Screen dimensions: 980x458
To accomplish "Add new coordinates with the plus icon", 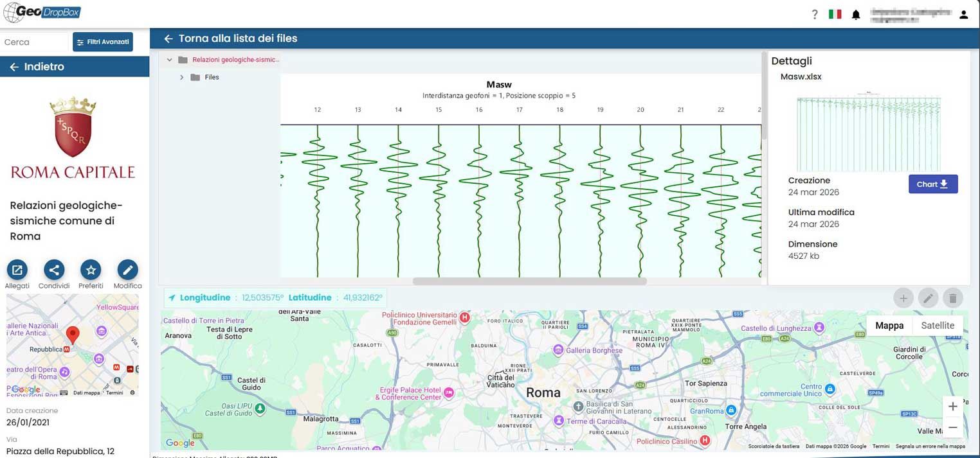I will [x=903, y=297].
